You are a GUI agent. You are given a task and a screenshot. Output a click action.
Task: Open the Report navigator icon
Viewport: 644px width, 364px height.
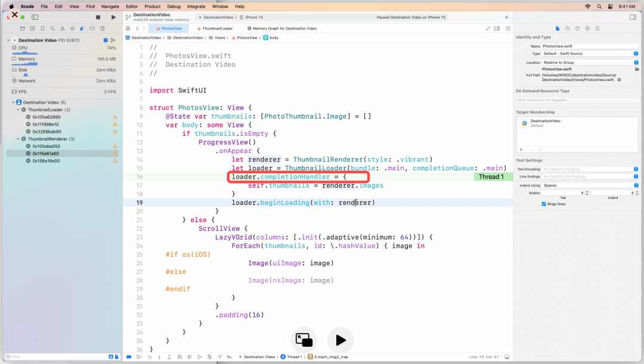[103, 29]
